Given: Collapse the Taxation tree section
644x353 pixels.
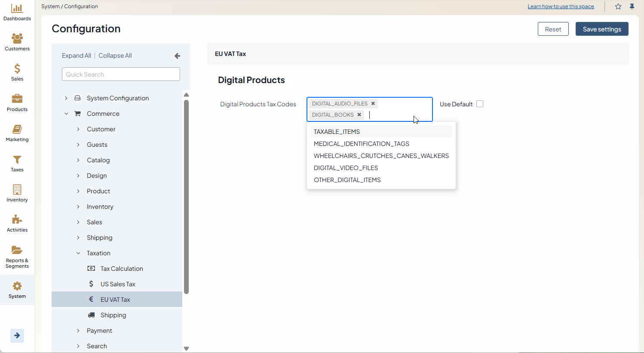Looking at the screenshot, I should [78, 253].
